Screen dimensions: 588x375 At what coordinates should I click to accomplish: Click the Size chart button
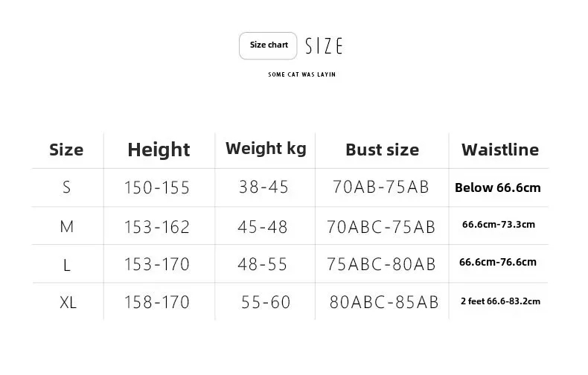click(268, 45)
